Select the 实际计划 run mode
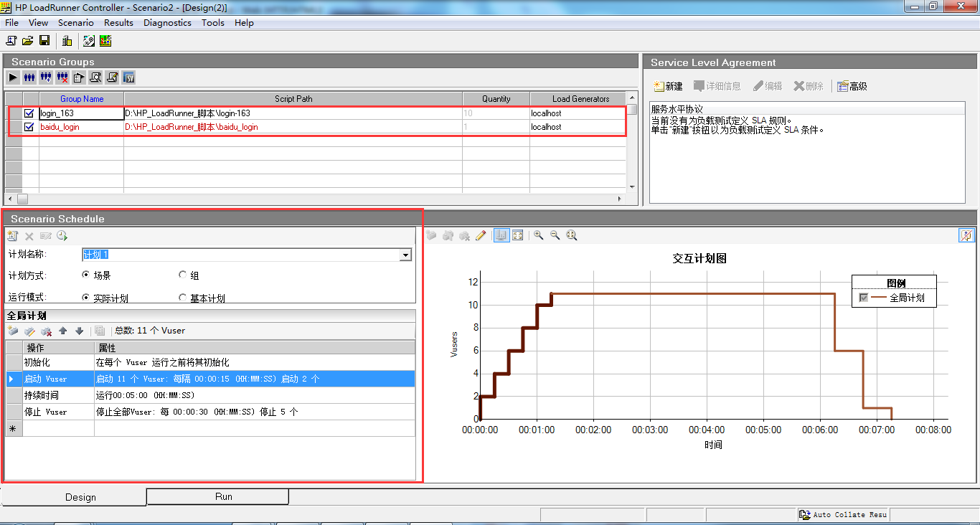This screenshot has width=980, height=525. click(86, 298)
